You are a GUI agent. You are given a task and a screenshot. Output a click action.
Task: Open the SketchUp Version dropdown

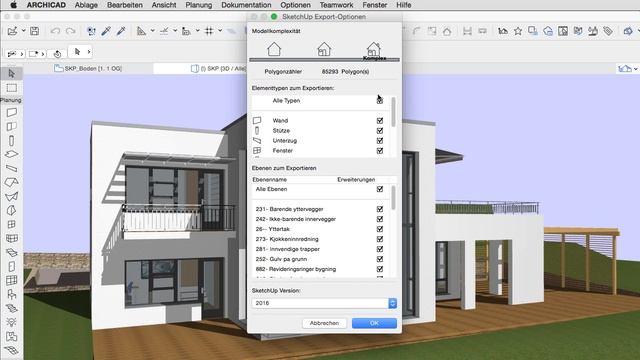coord(324,303)
